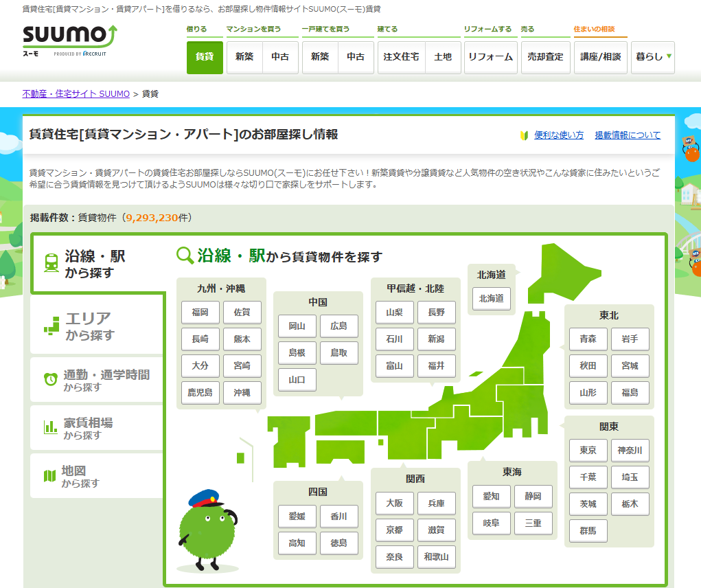
Task: Go to the 注文住宅 tab
Action: point(401,57)
